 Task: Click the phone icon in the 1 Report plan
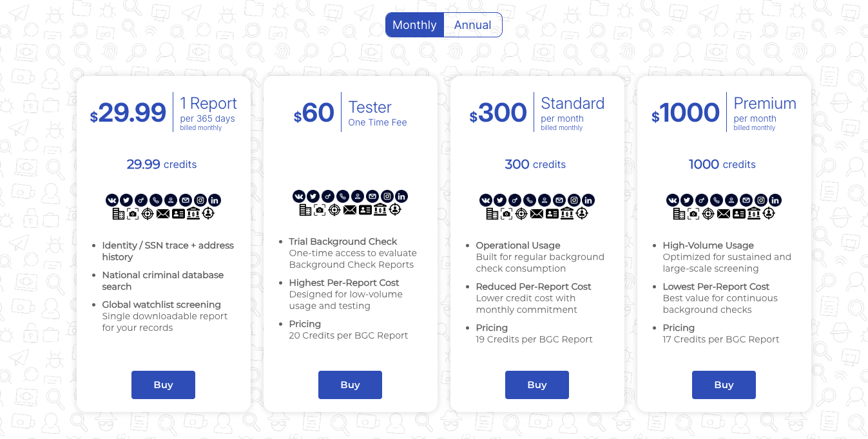[x=156, y=200]
